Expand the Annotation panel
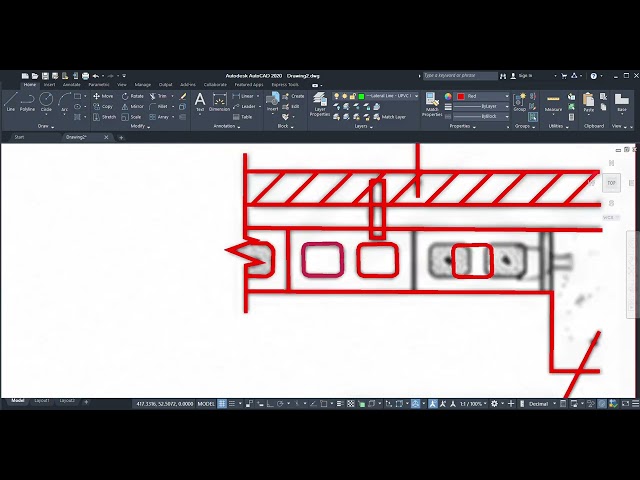Image resolution: width=640 pixels, height=480 pixels. coord(227,127)
